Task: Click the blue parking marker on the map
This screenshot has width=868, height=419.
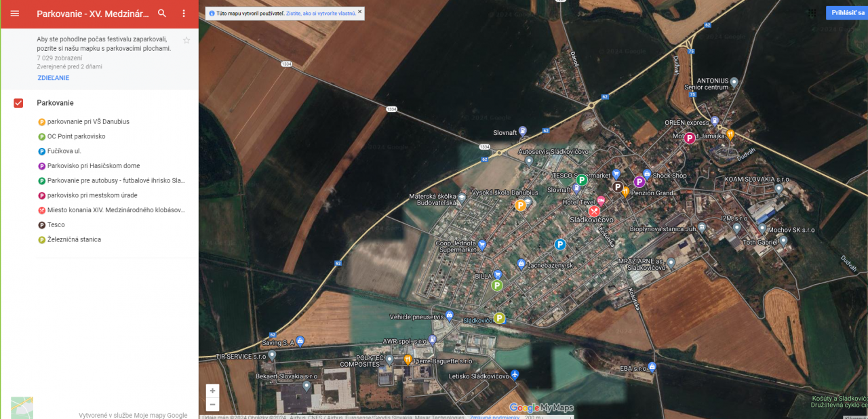Action: tap(560, 245)
